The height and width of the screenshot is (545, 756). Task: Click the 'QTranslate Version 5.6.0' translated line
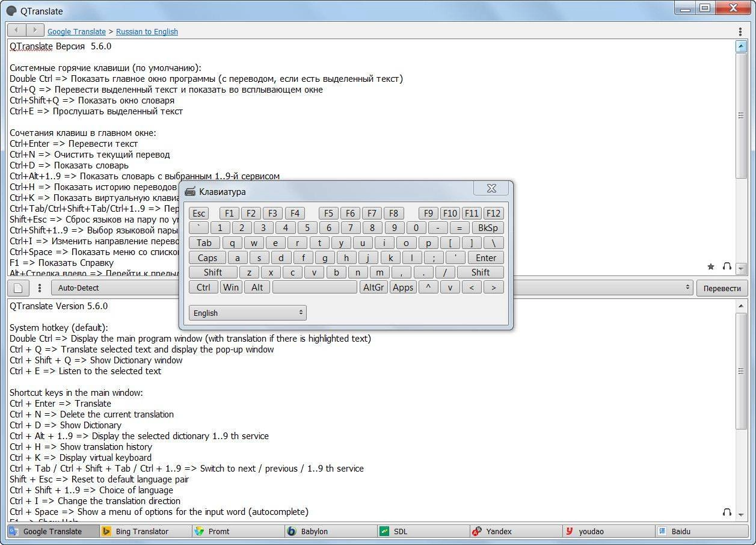point(58,306)
